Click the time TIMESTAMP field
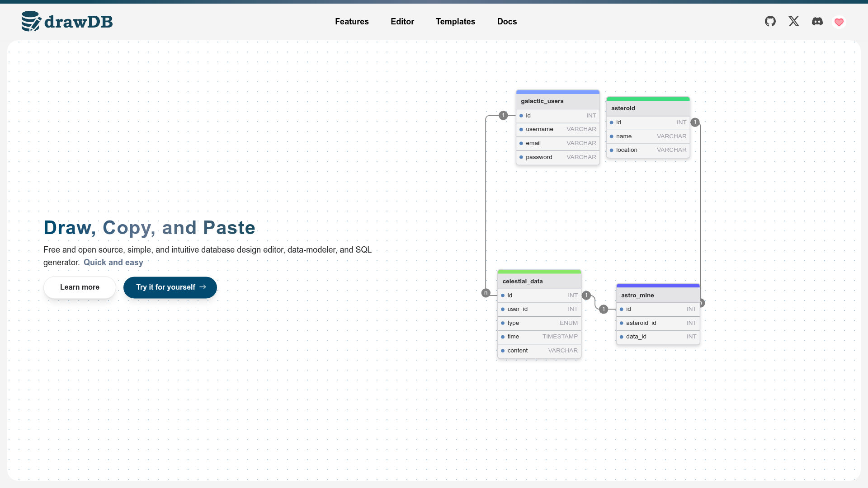Screen dimensions: 868x488 click(539, 337)
